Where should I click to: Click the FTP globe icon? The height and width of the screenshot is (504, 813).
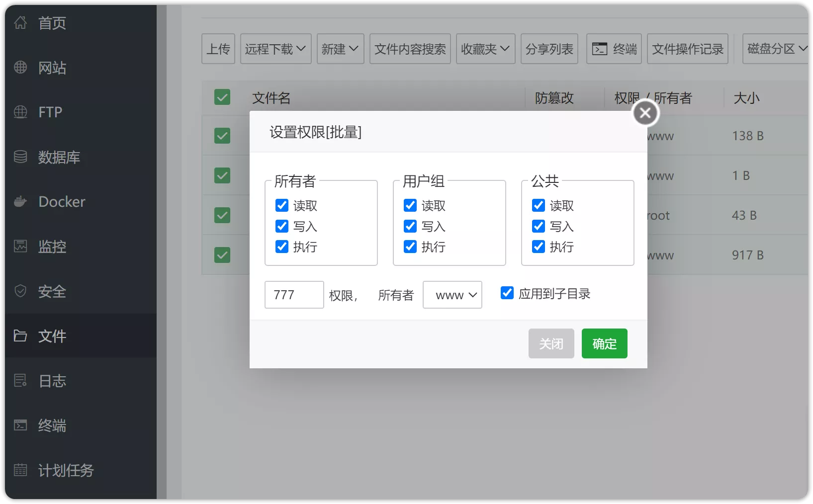coord(20,112)
